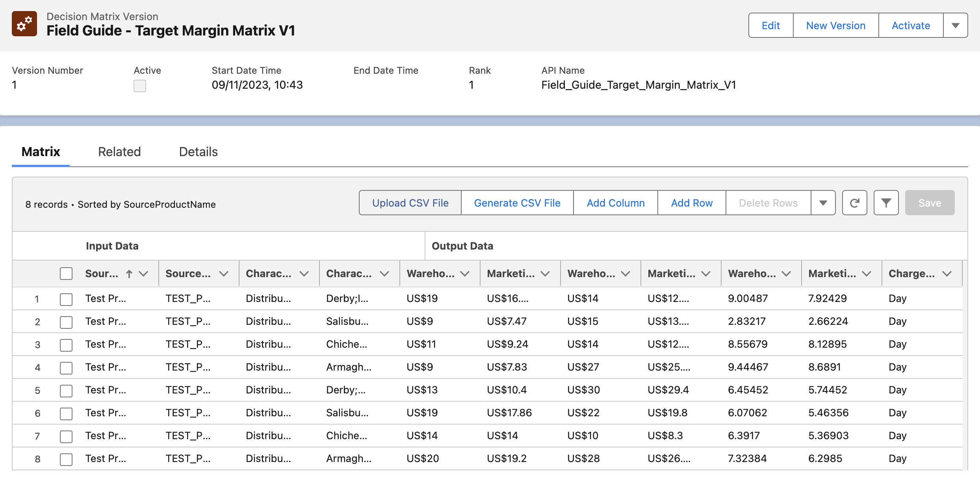Click the New Version button
Viewport: 980px width, 477px height.
836,25
